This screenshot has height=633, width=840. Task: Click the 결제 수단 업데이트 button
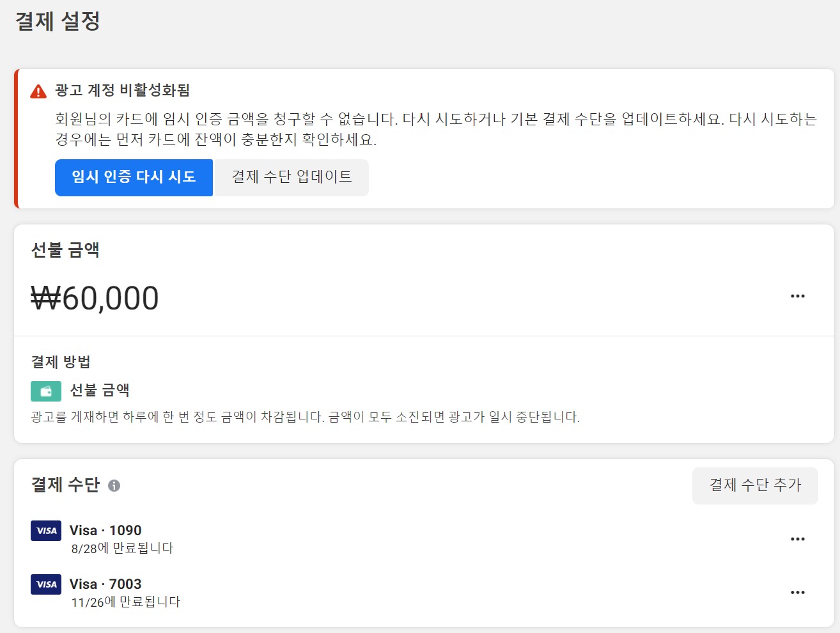[x=292, y=177]
